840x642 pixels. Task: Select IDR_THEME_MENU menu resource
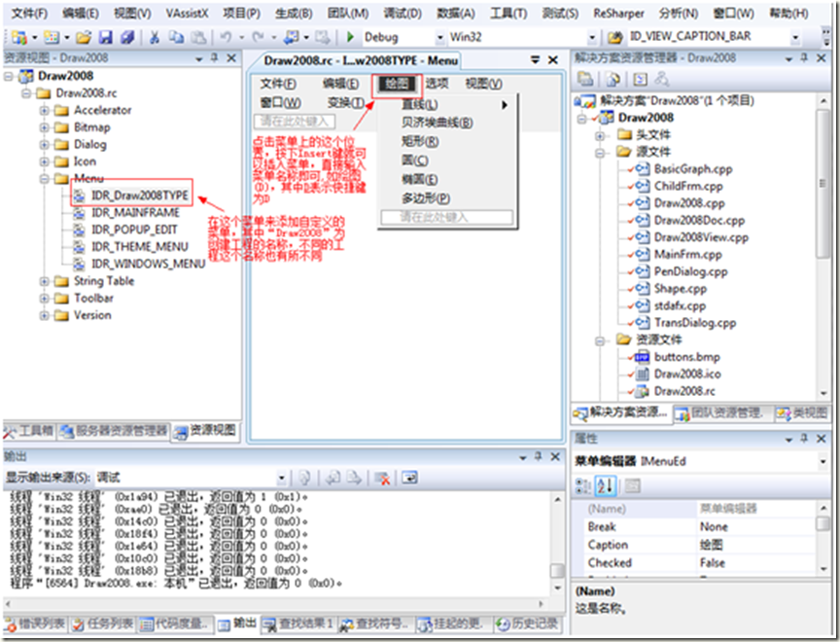[140, 247]
